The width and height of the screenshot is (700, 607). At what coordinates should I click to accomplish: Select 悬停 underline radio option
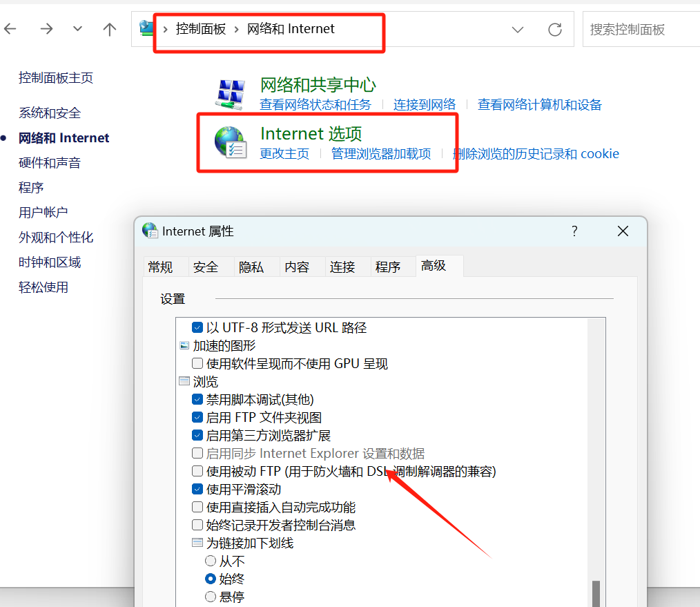[x=211, y=596]
